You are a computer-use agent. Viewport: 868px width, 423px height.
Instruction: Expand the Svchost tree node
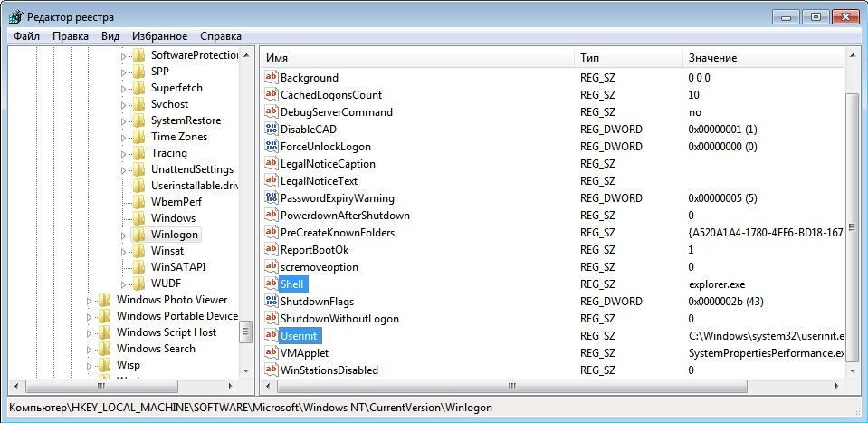pos(124,104)
